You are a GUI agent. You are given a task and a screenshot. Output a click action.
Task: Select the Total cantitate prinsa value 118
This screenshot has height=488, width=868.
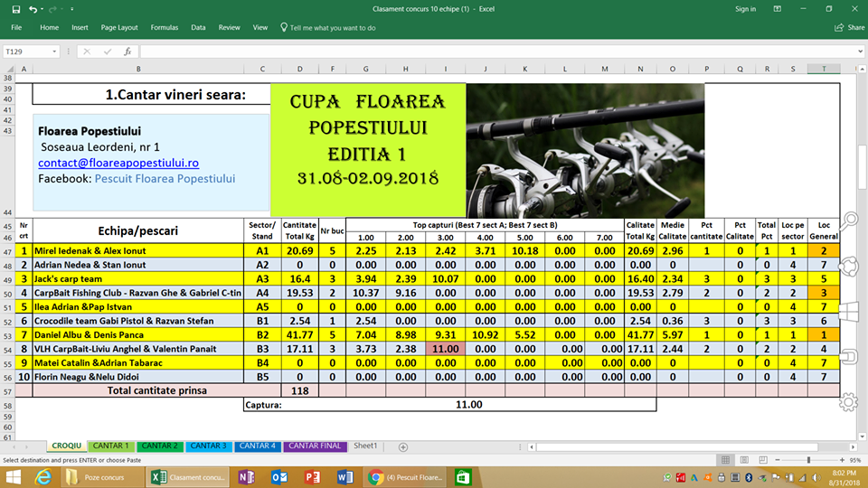pyautogui.click(x=299, y=390)
